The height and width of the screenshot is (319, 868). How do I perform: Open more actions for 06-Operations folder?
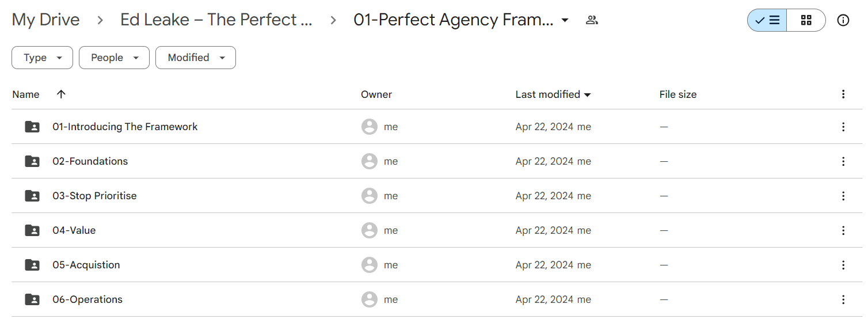pos(843,299)
